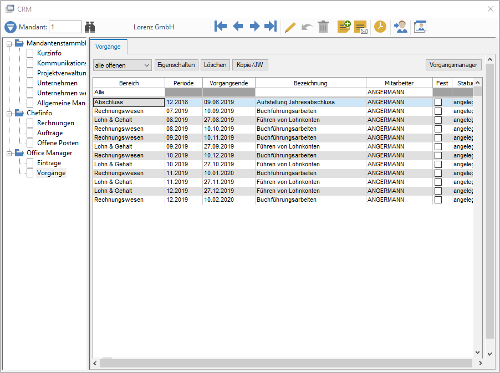Tick Fest checkbox for Rechnungswesen 07.2019

coord(438,111)
